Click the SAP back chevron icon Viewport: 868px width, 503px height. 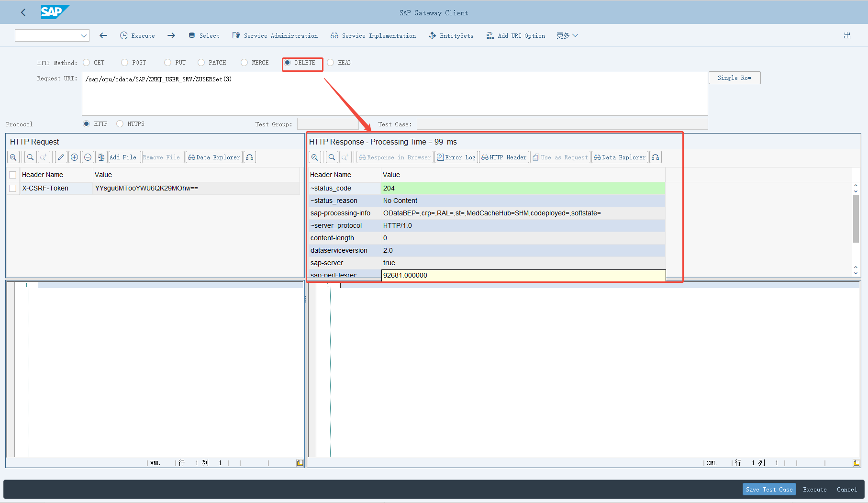[x=23, y=12]
